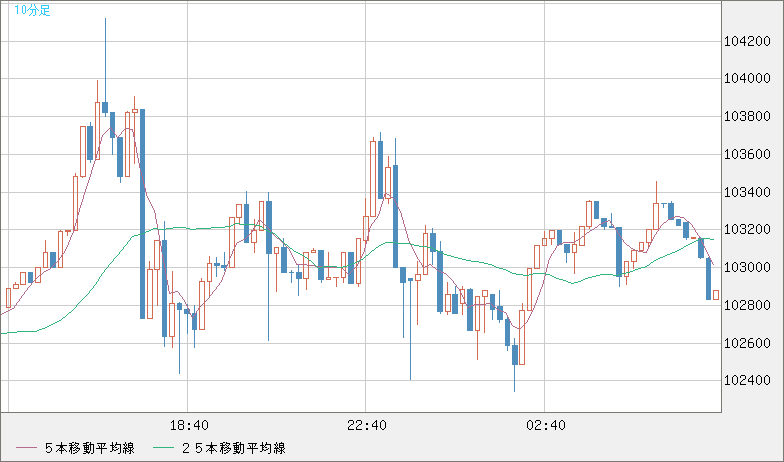
Task: Click the 103400 price axis label
Action: click(x=748, y=192)
